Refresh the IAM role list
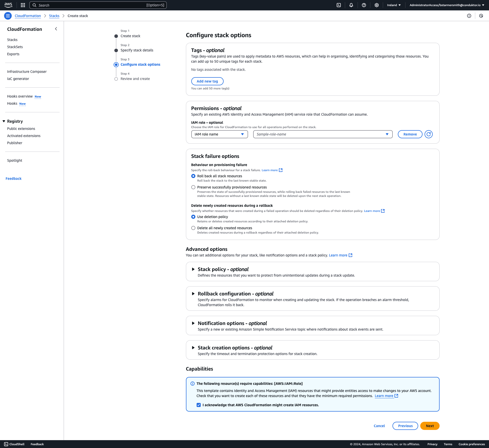 [428, 134]
